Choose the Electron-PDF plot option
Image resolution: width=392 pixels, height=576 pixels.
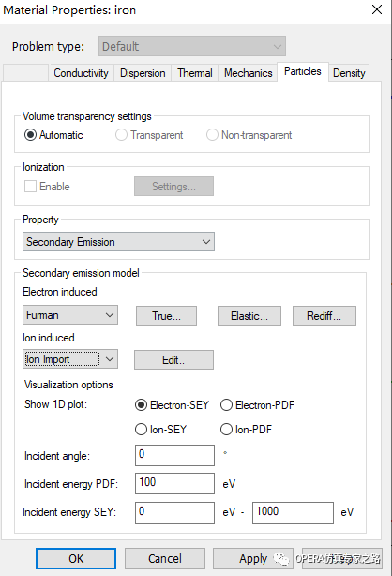tap(226, 405)
